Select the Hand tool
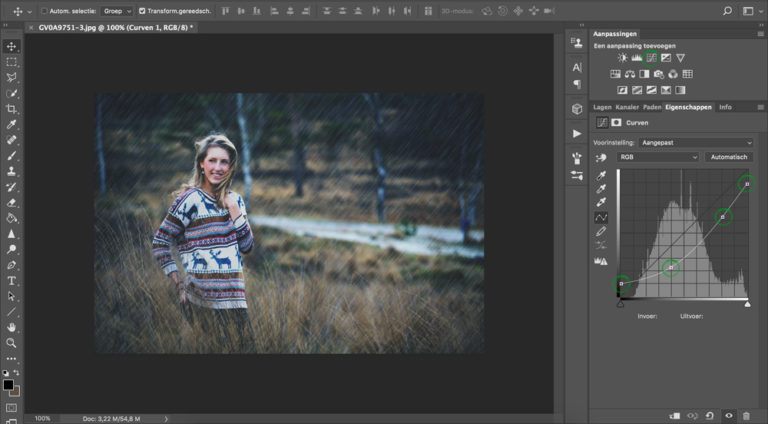 pyautogui.click(x=11, y=327)
